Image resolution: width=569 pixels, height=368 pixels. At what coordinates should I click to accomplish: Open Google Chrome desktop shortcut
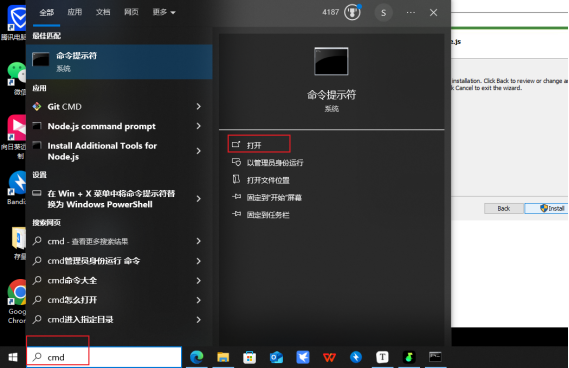tap(16, 301)
